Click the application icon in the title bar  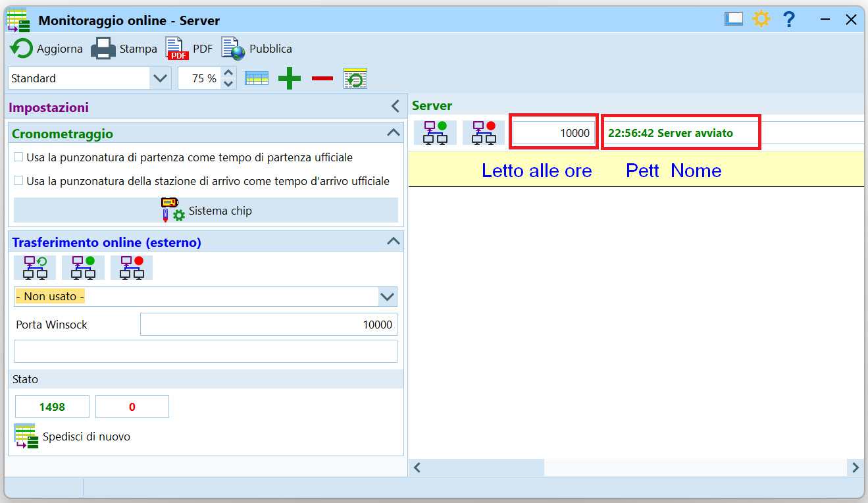(18, 20)
